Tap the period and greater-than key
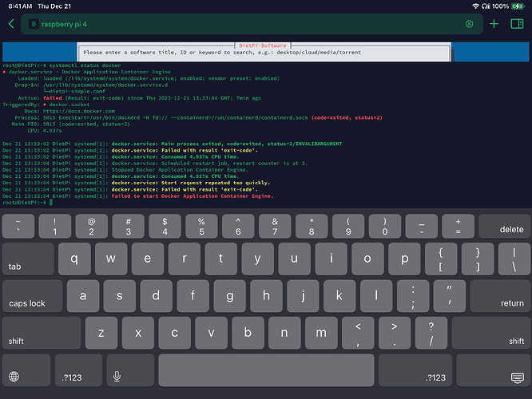 395,334
